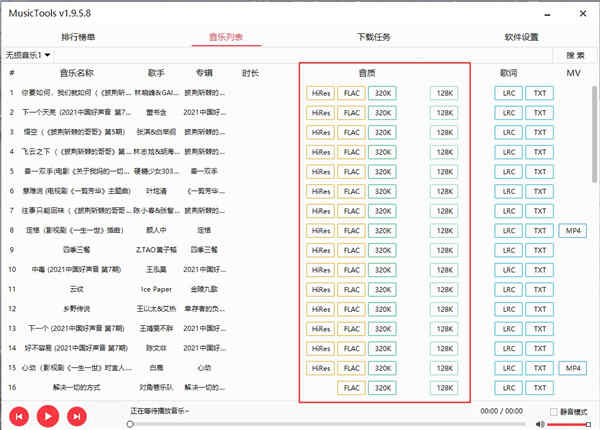Click the 时长 column header

pyautogui.click(x=250, y=73)
